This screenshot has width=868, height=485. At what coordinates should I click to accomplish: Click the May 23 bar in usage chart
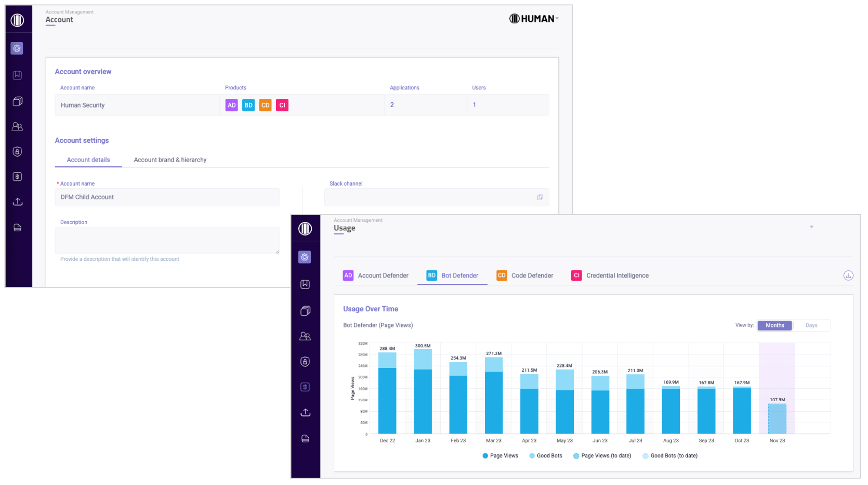click(x=564, y=402)
